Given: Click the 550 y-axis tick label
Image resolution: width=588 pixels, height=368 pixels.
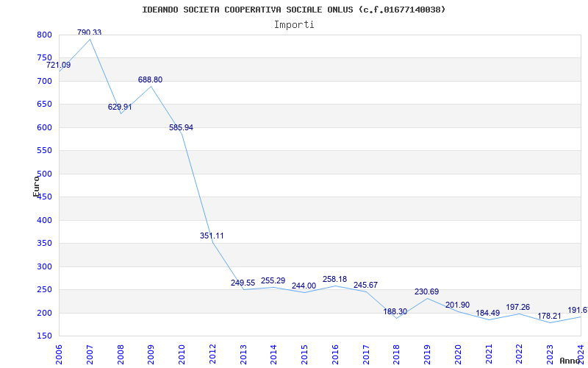Looking at the screenshot, I should click(x=44, y=151).
